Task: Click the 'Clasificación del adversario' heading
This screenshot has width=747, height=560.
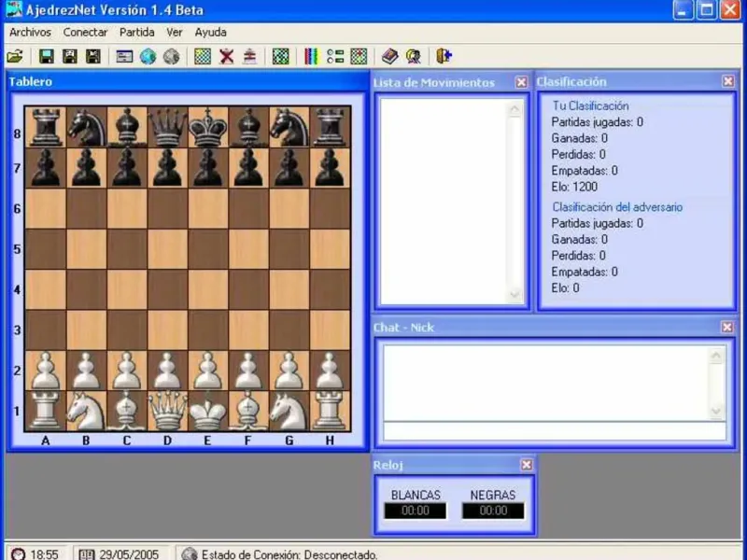Action: pyautogui.click(x=617, y=207)
